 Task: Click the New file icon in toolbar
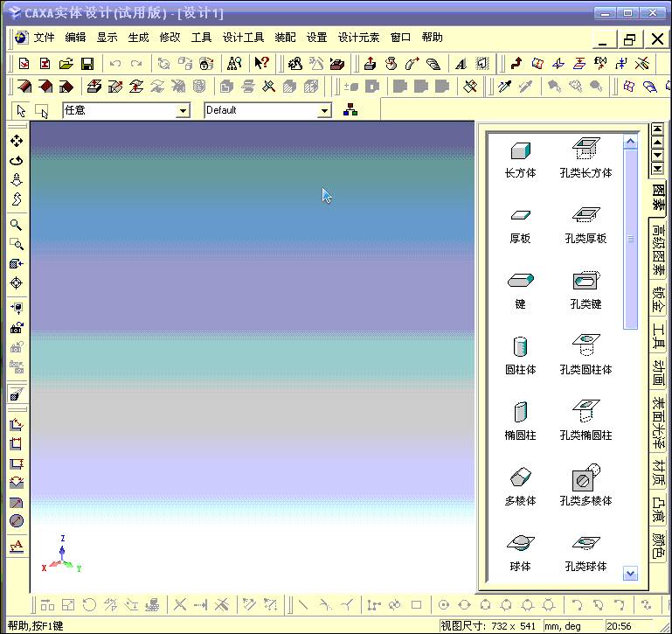(24, 64)
